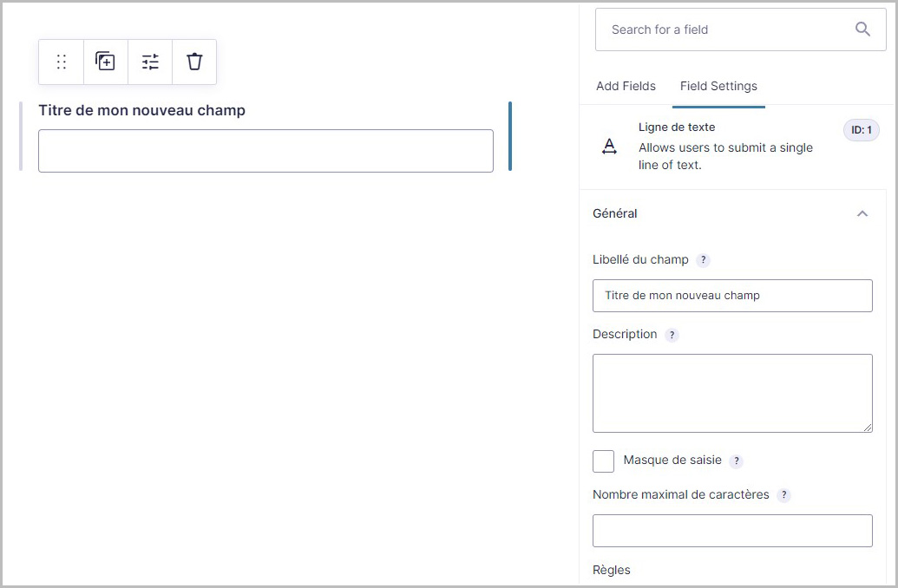Click the Ligne de texte field type icon
The image size is (898, 588).
pyautogui.click(x=609, y=147)
